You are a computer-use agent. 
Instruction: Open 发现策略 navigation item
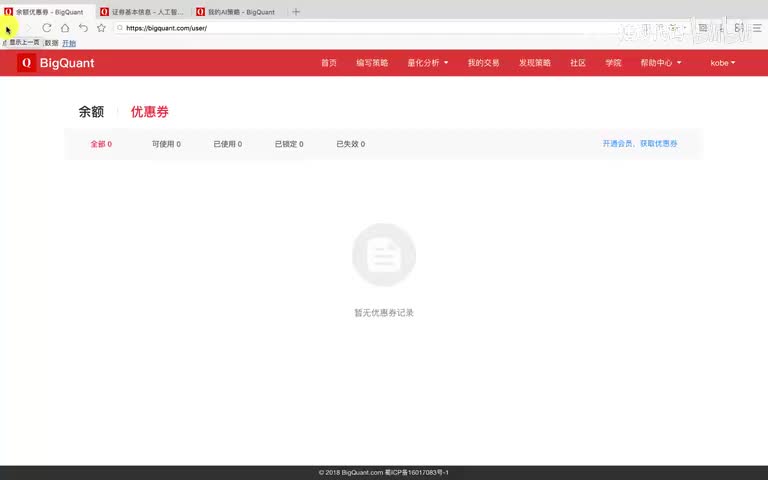pyautogui.click(x=535, y=63)
